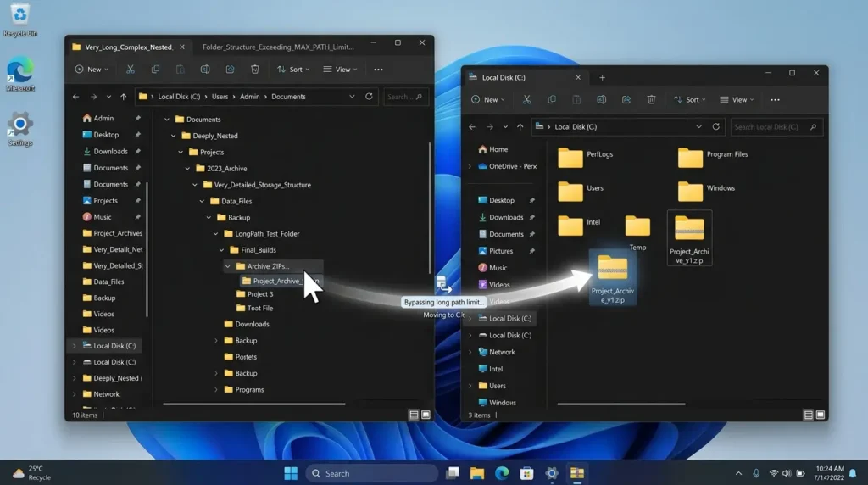The image size is (868, 485).
Task: Go up one level in left Explorer window
Action: point(124,97)
